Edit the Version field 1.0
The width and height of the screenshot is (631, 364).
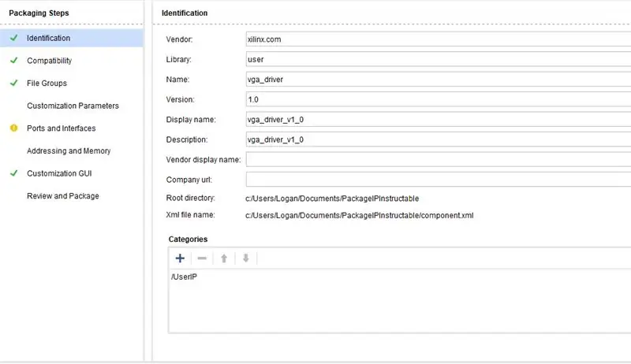tap(439, 99)
